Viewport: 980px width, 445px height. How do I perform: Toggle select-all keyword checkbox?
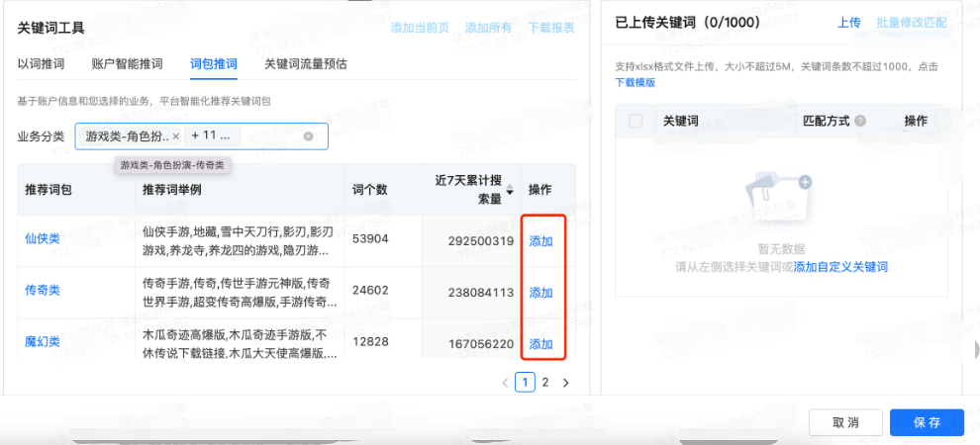(636, 121)
